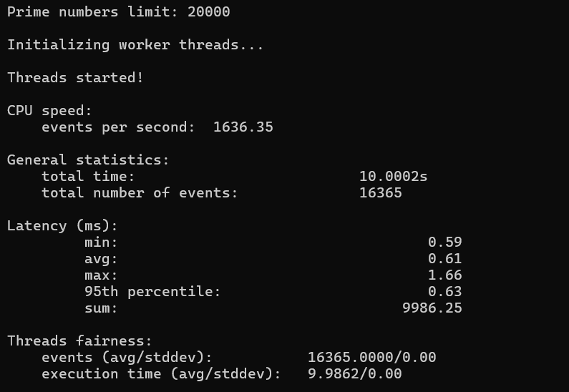Select the 'Initializing worker threads...' line
This screenshot has width=569, height=392.
coord(135,45)
